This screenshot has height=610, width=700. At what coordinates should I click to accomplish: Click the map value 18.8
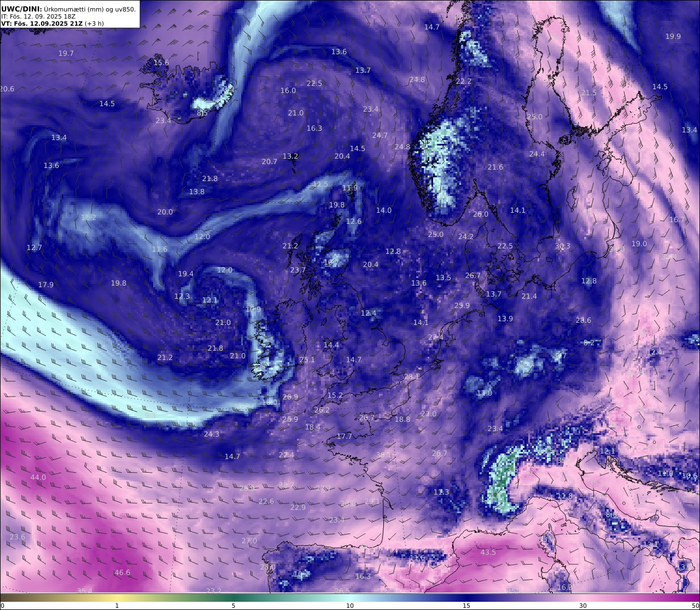click(x=402, y=420)
